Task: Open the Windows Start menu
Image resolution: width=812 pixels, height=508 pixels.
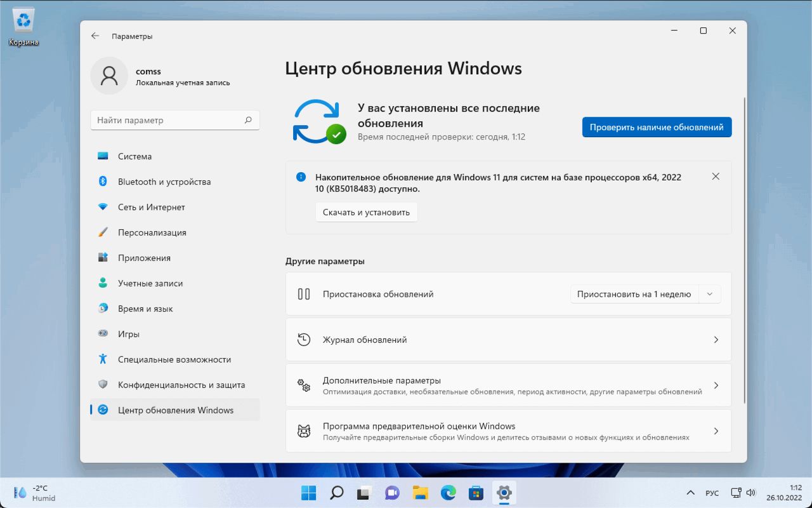Action: [x=309, y=493]
